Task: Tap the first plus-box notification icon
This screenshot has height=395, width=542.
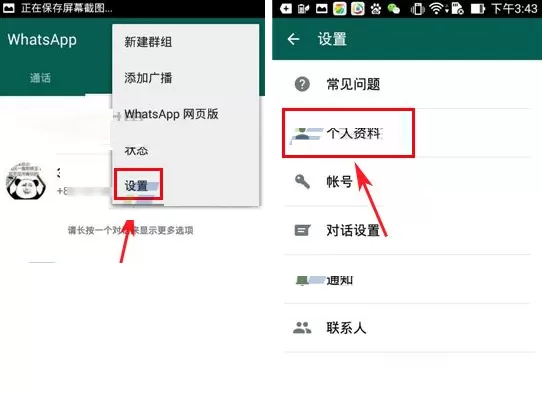Action: tap(286, 9)
